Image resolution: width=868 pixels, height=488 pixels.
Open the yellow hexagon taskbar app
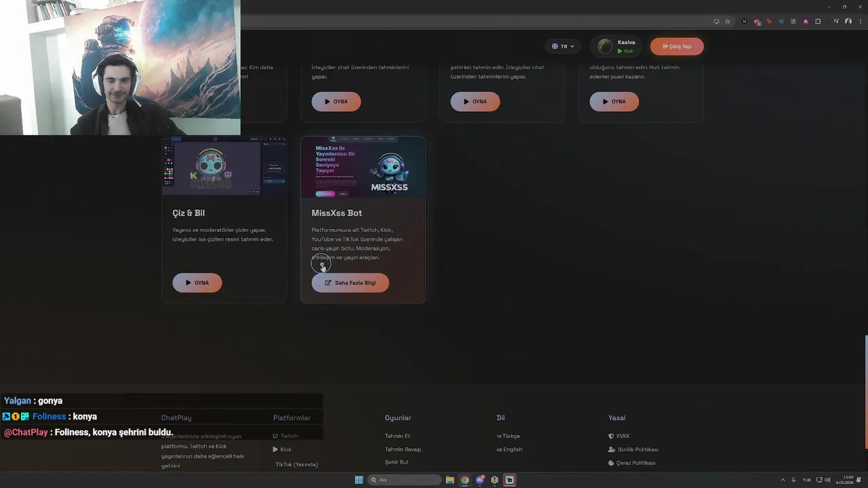click(494, 480)
